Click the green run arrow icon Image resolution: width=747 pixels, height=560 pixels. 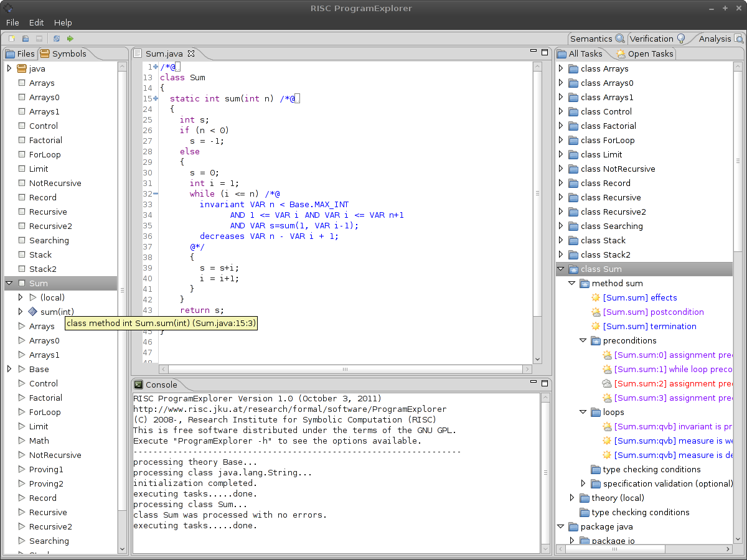(x=70, y=39)
